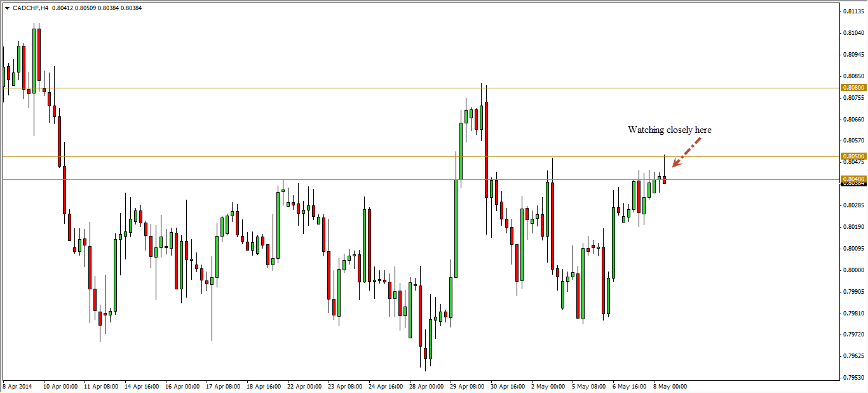Click the open price value 0.80412
The height and width of the screenshot is (393, 868).
[x=62, y=8]
